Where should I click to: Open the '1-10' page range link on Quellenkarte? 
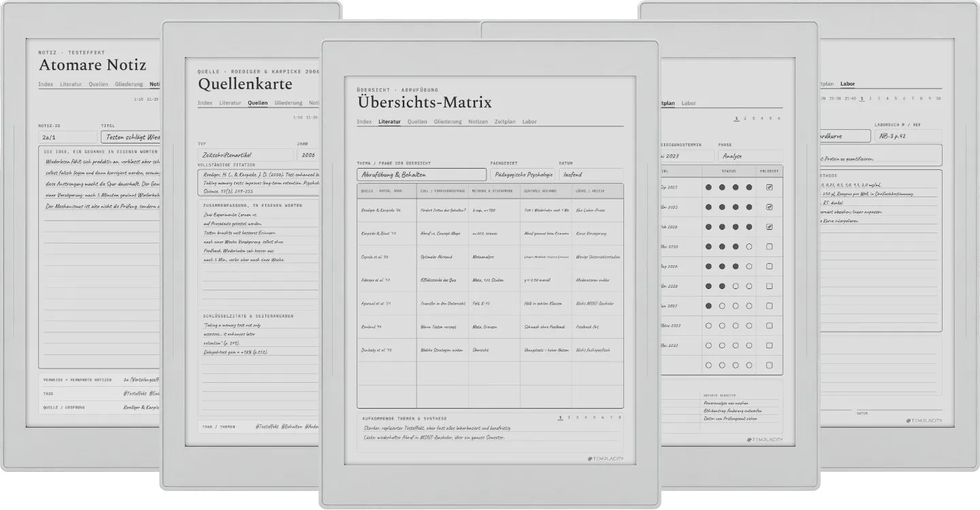pyautogui.click(x=297, y=117)
